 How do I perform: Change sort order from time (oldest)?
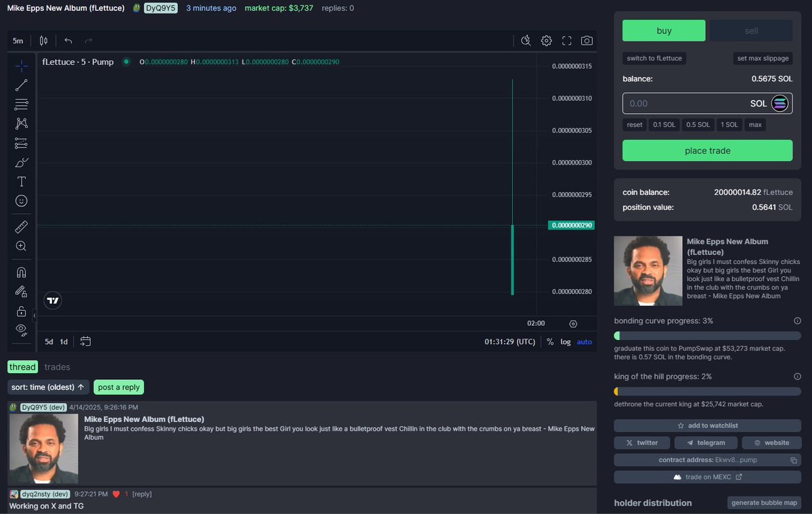pyautogui.click(x=48, y=387)
